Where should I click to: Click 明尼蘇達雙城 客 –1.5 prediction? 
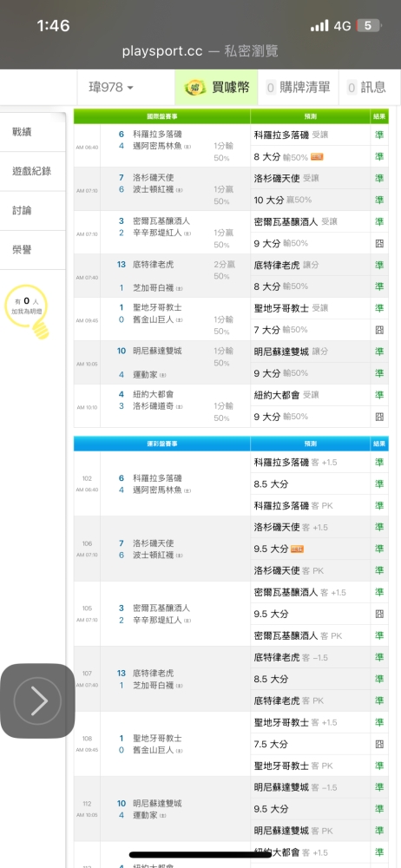click(295, 787)
